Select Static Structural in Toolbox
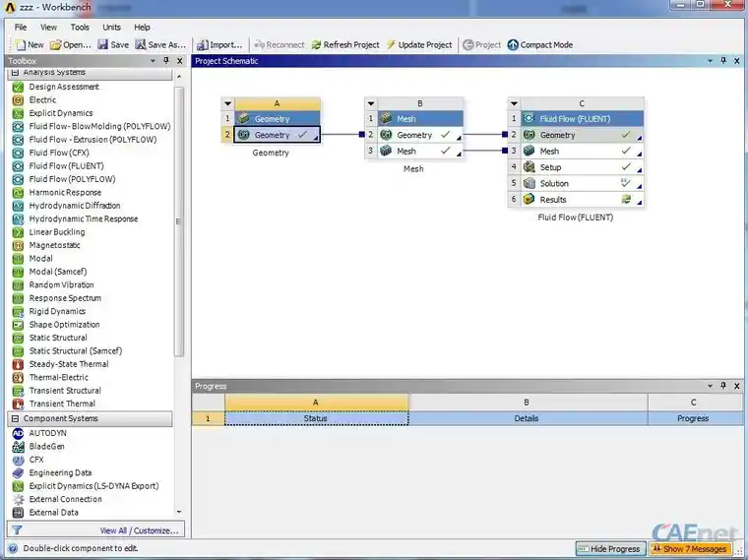This screenshot has width=748, height=560. point(58,338)
